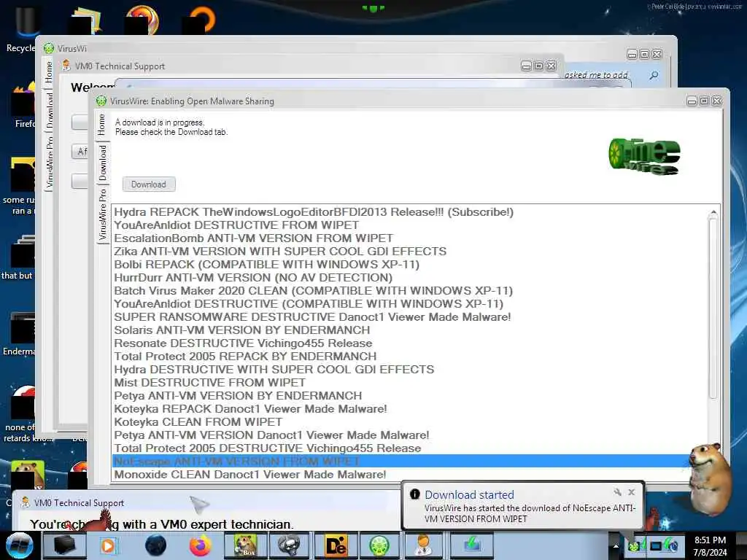Click the scroll-up arrow of the malware list
This screenshot has height=560, width=747.
pos(713,212)
